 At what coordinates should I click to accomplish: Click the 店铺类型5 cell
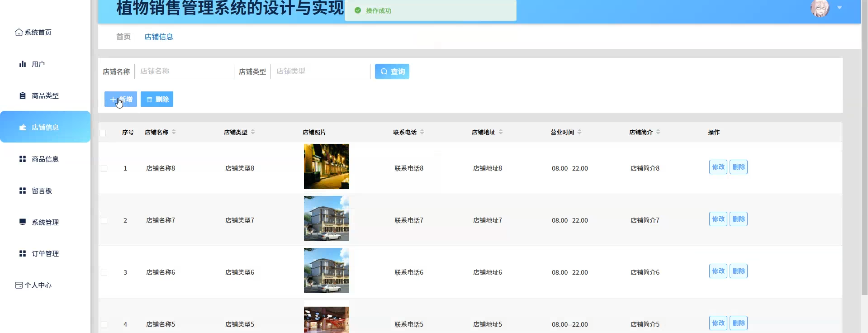[x=240, y=324]
